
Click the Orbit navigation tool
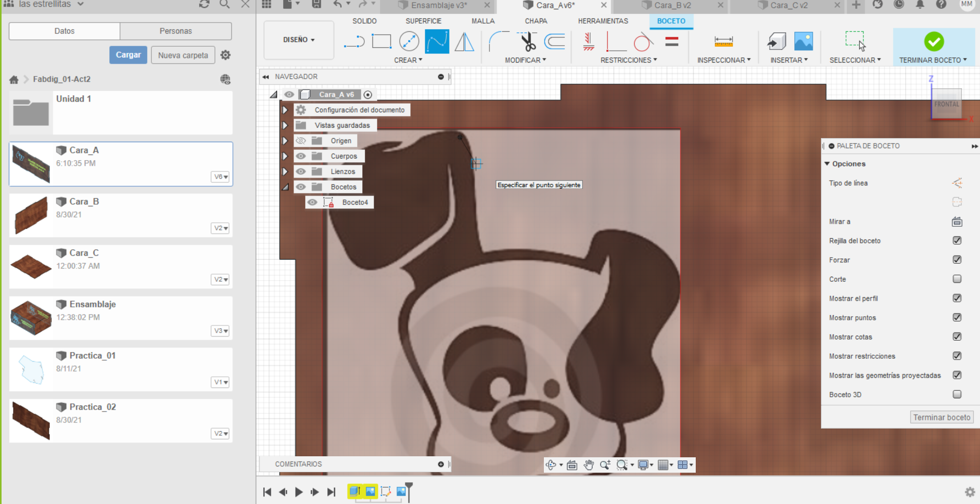551,465
